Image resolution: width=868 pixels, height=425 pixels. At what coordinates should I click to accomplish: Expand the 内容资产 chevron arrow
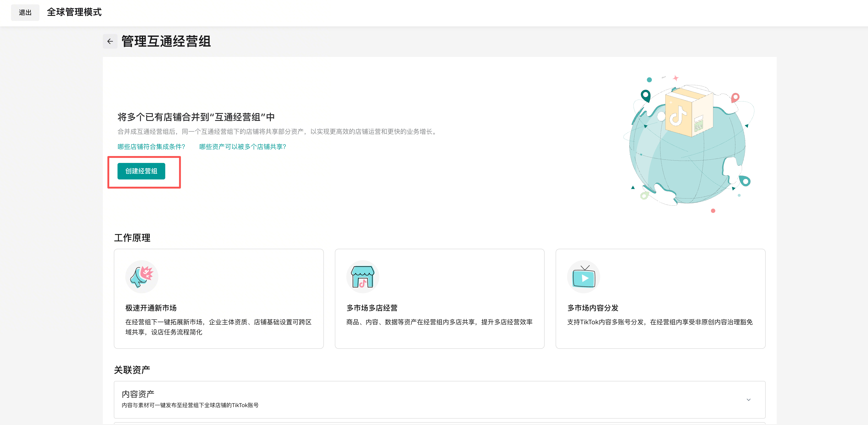pyautogui.click(x=748, y=399)
